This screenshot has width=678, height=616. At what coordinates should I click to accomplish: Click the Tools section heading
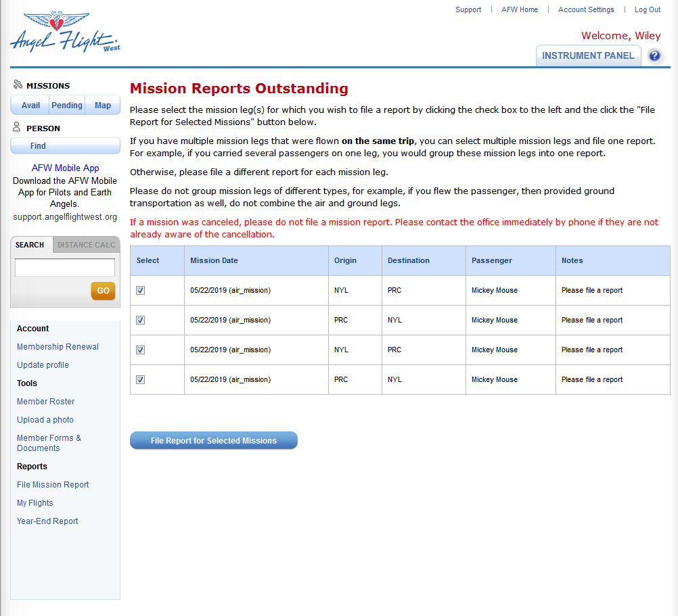click(x=27, y=383)
